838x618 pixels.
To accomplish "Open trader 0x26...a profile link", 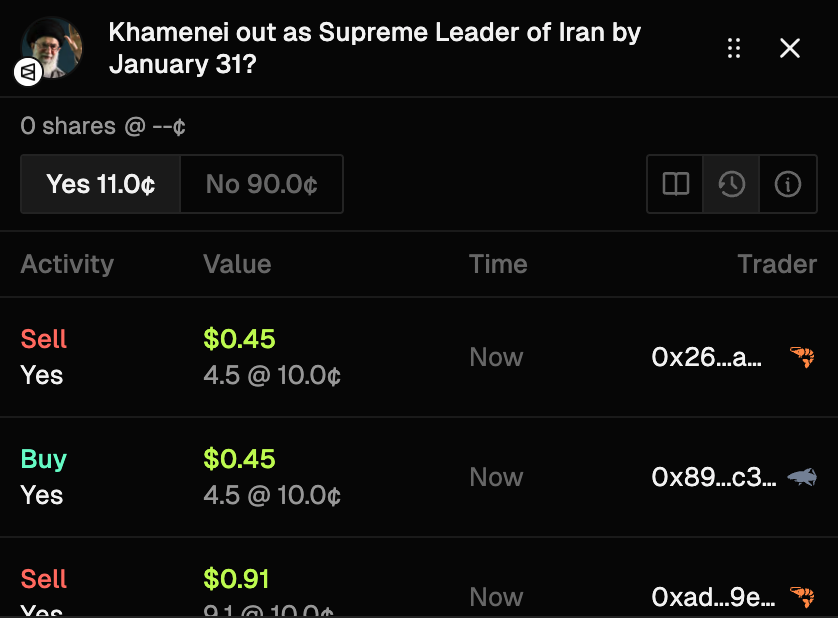I will [706, 357].
